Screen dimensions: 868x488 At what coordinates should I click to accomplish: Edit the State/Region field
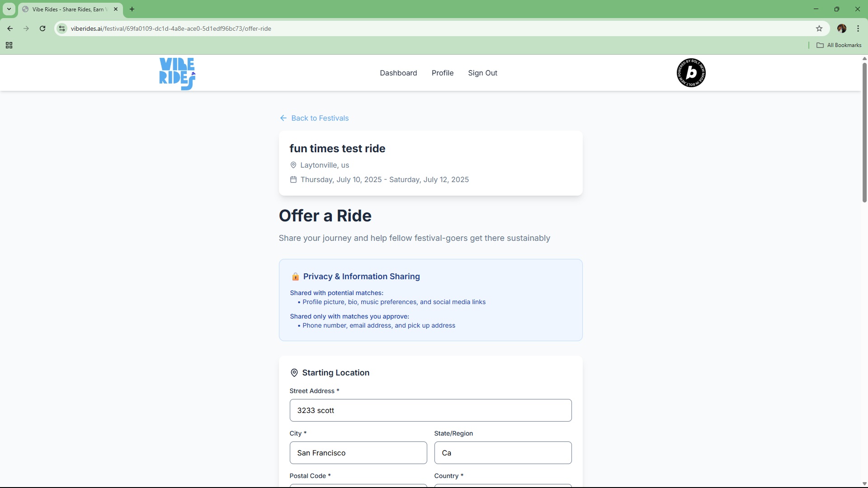pyautogui.click(x=502, y=453)
